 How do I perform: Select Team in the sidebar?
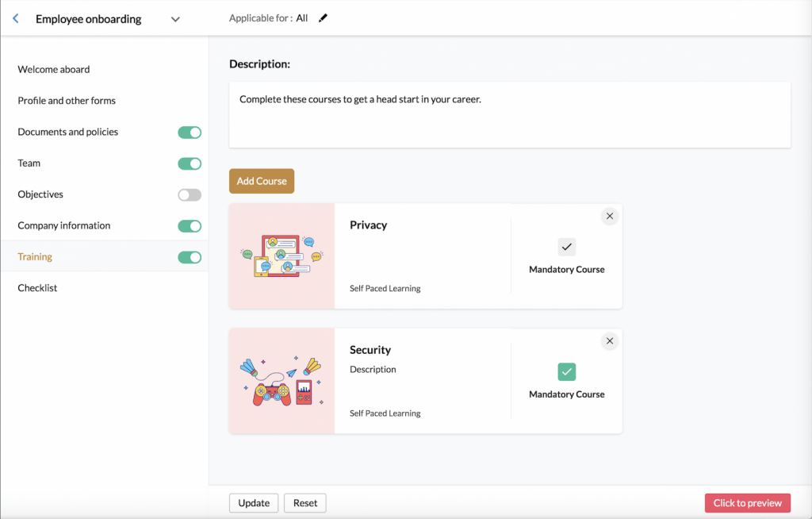(x=29, y=163)
